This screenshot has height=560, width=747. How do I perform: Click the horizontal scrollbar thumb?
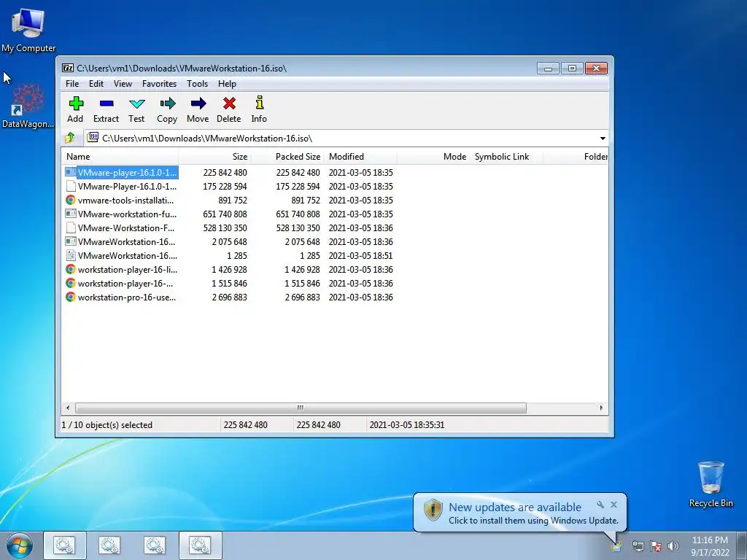point(301,408)
